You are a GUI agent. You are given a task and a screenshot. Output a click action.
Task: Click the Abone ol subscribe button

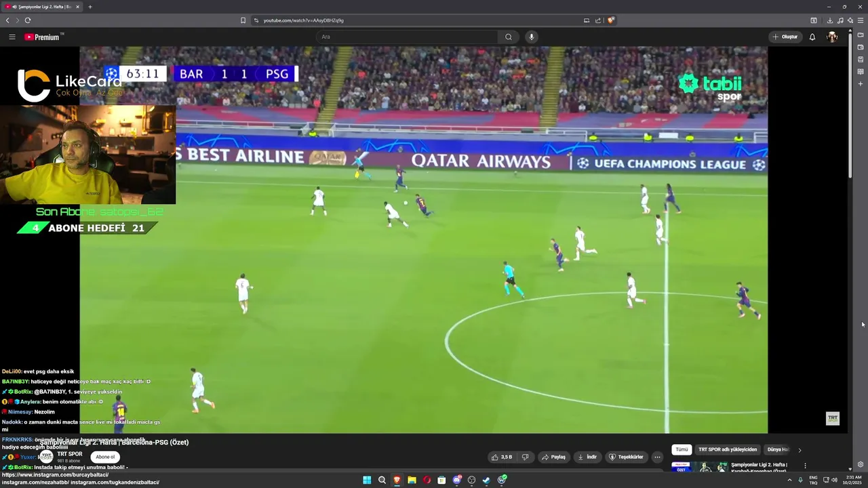[105, 457]
